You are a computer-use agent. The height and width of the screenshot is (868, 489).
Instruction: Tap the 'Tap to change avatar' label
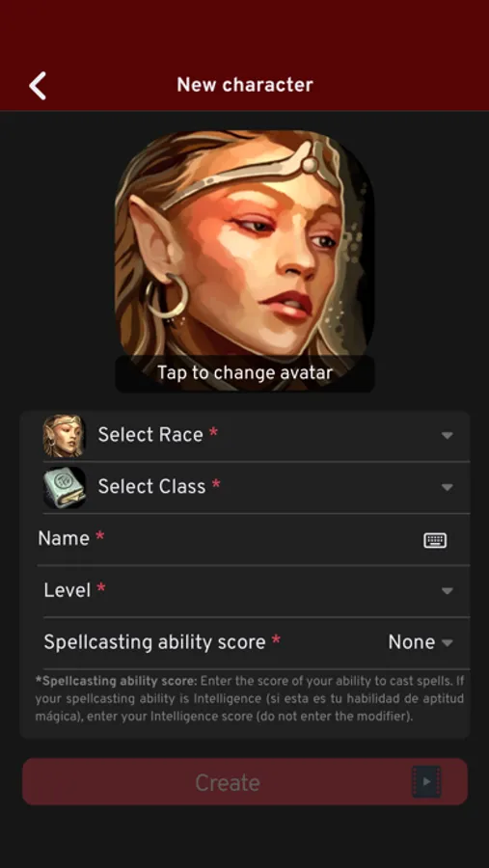point(244,372)
